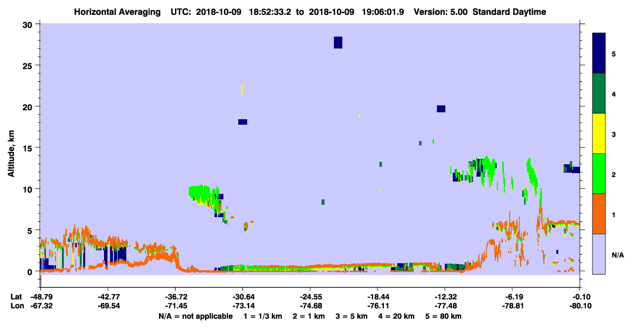Click the 'Lat' axis row label
This screenshot has width=644, height=330.
pos(16,297)
